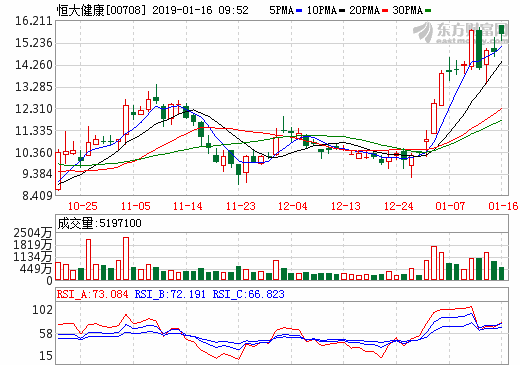Click the RSI axis value 102
520x365 pixels.
(42, 310)
